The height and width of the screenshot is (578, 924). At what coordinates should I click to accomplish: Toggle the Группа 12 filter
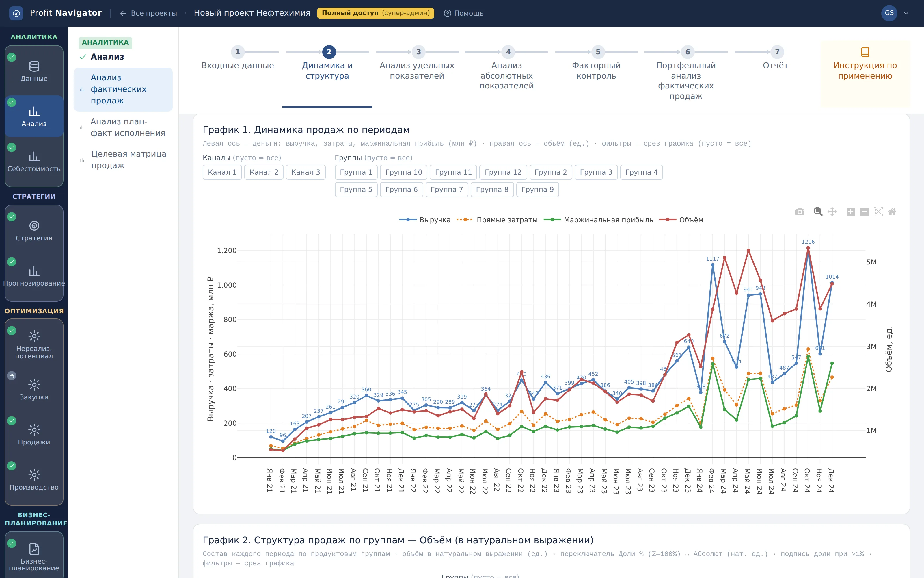pos(503,173)
